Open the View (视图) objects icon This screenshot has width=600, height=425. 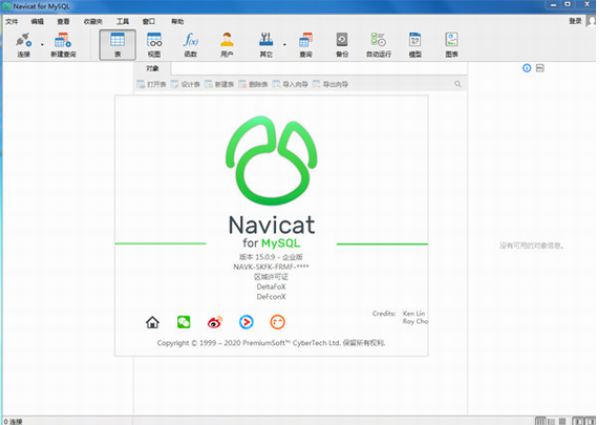154,42
